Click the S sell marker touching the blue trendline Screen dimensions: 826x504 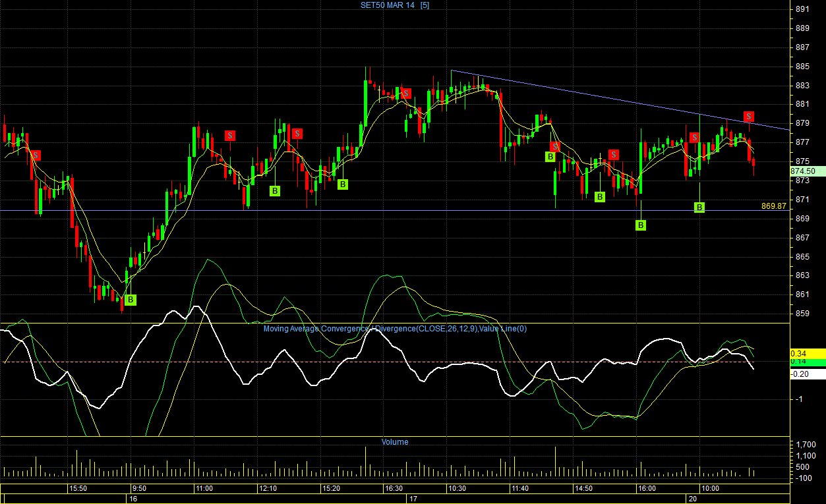click(x=749, y=117)
